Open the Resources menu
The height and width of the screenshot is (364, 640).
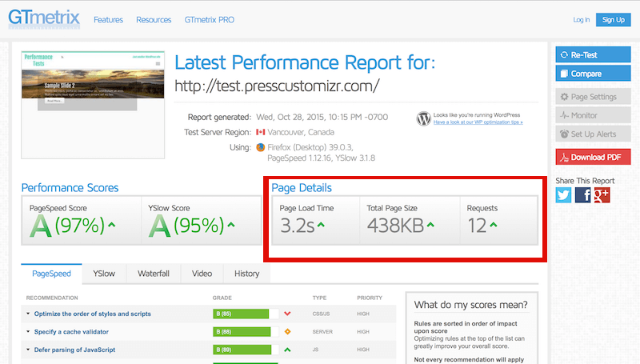click(154, 19)
